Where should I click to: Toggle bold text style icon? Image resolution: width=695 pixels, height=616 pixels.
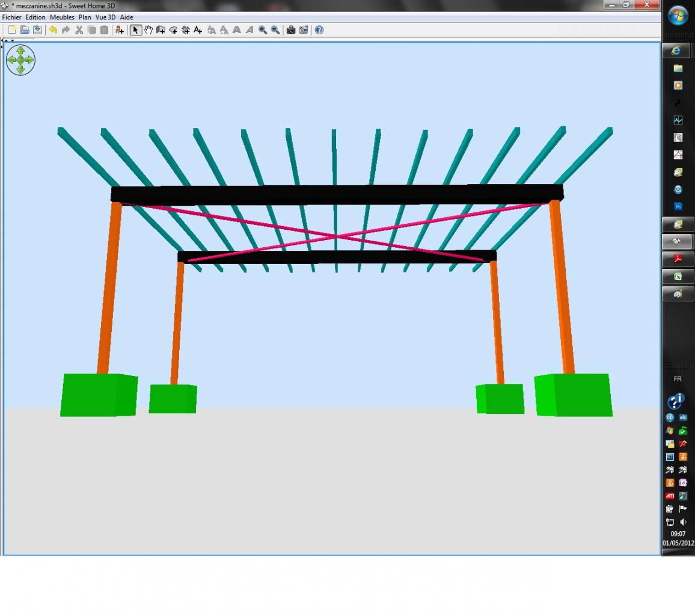pos(237,30)
